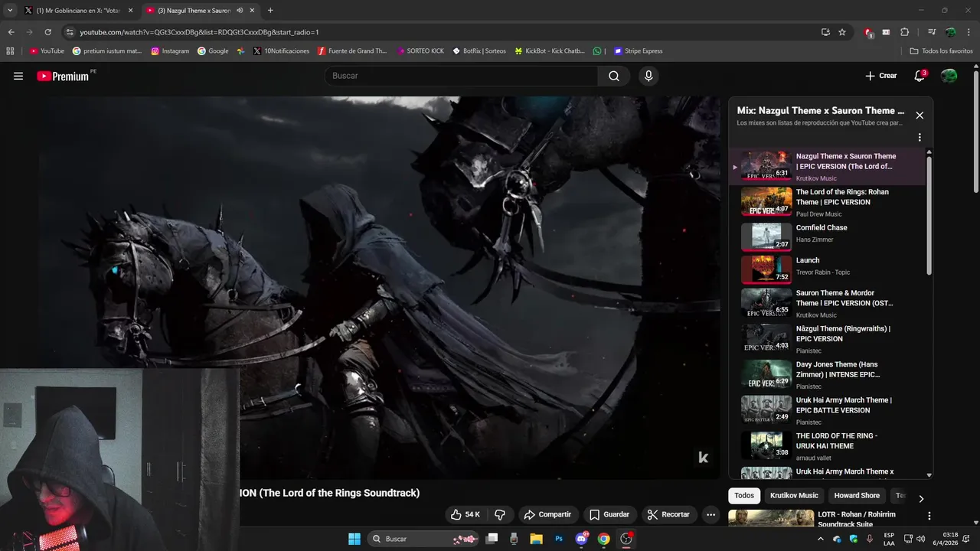Select the Krutikov Music filter chip
Viewport: 980px width, 551px height.
coord(794,495)
